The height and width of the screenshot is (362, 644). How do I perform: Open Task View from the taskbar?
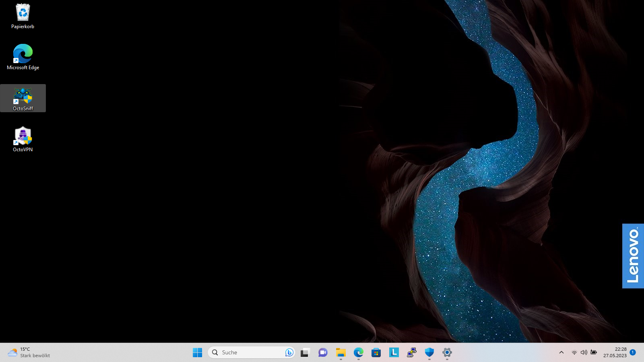point(305,353)
